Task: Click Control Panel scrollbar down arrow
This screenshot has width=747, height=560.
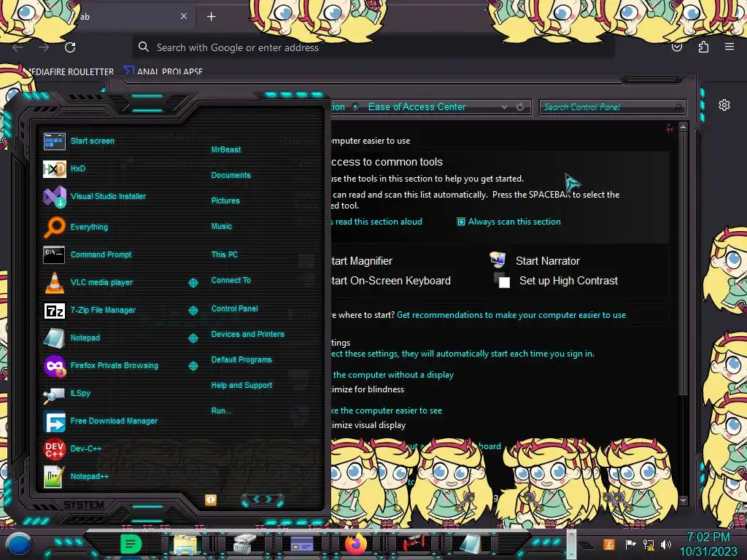Action: pyautogui.click(x=683, y=501)
